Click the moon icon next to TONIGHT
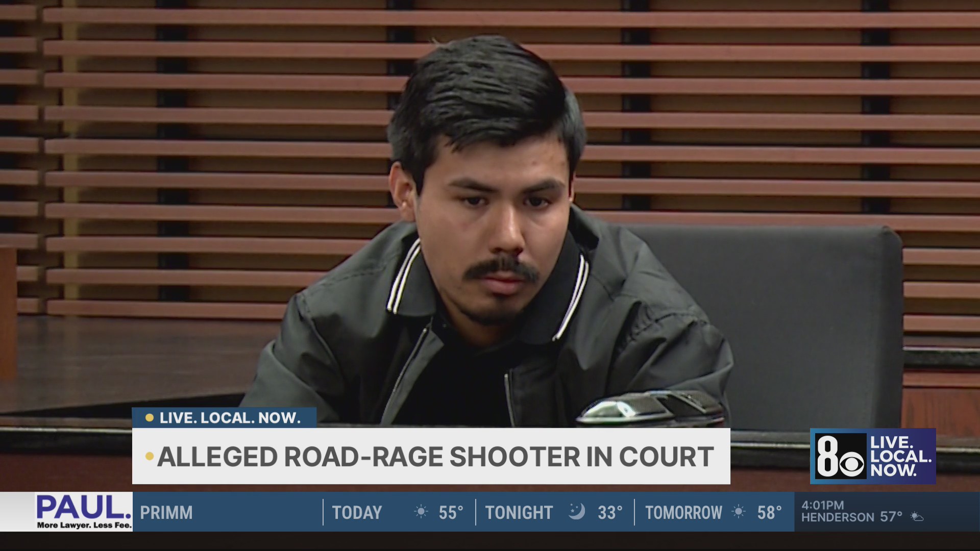 [x=577, y=511]
